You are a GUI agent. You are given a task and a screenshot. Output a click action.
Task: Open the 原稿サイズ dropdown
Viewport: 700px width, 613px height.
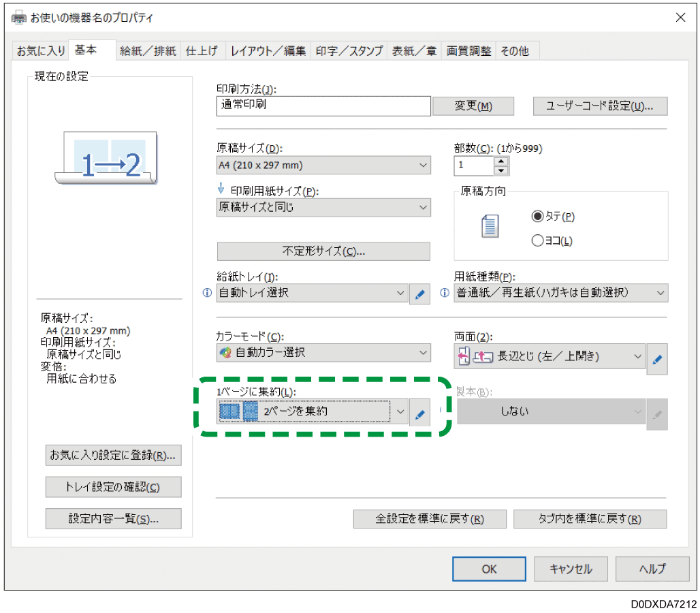(323, 166)
